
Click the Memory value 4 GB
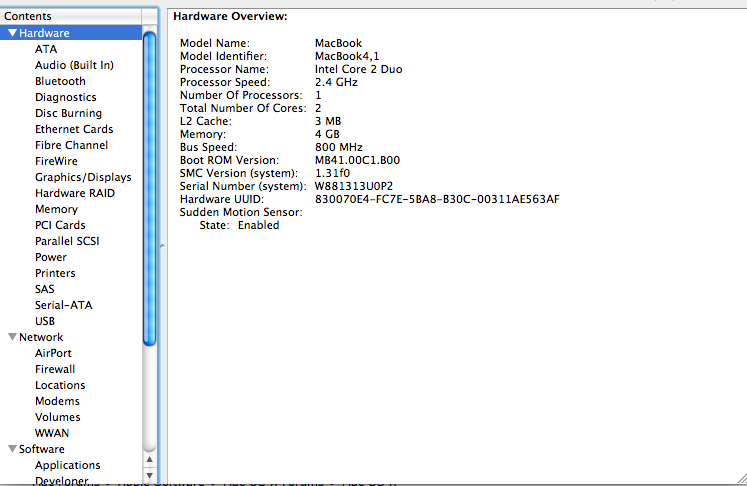point(327,134)
